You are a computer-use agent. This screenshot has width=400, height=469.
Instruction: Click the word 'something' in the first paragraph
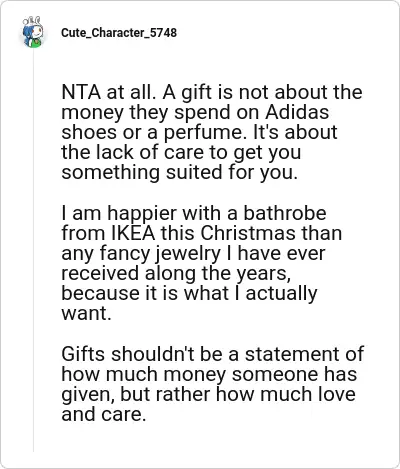(111, 173)
